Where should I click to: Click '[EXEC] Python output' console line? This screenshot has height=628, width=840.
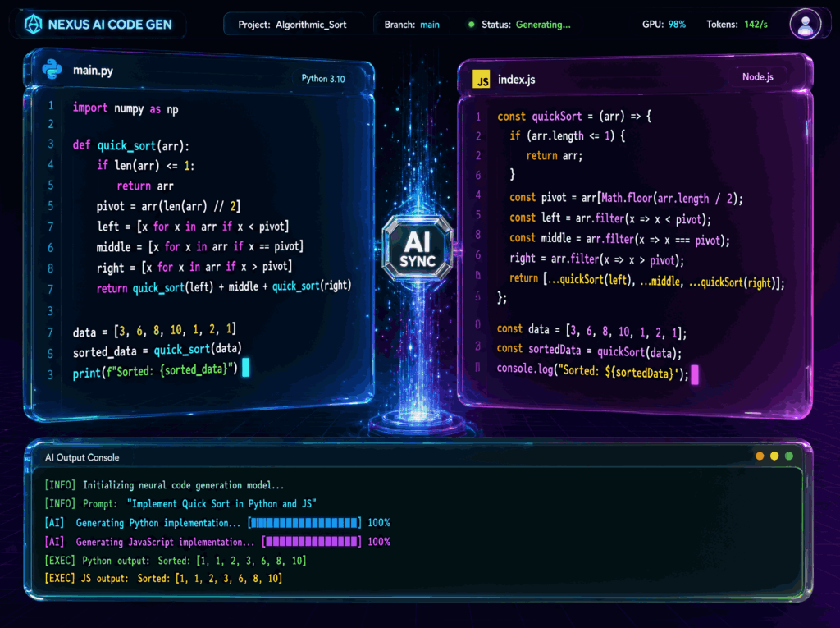coord(176,561)
